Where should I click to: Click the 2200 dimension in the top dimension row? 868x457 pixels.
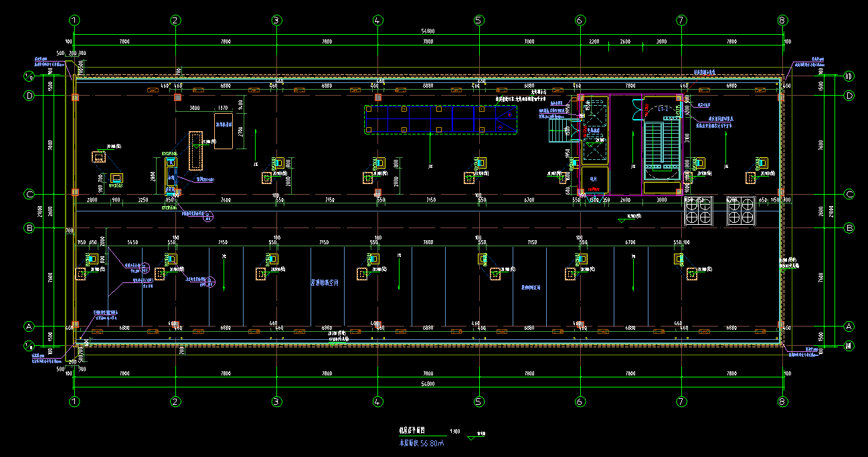pyautogui.click(x=594, y=41)
